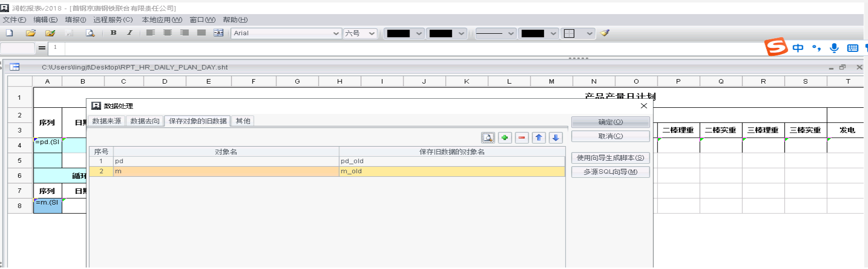Click the Sogou input method S logo
Screen dimensions: 868x269
tap(776, 47)
